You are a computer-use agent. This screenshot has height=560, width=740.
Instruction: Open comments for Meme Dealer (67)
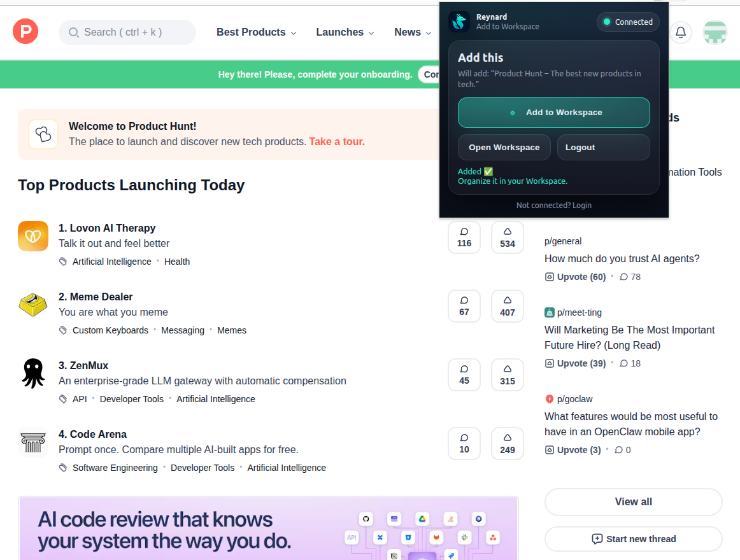(x=464, y=306)
